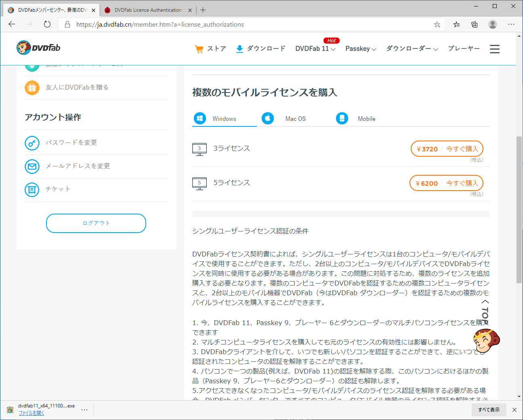Viewport: 523px width, 420px height.
Task: Click the シングルユーザーライセンス認証の条件 text
Action: [250, 231]
